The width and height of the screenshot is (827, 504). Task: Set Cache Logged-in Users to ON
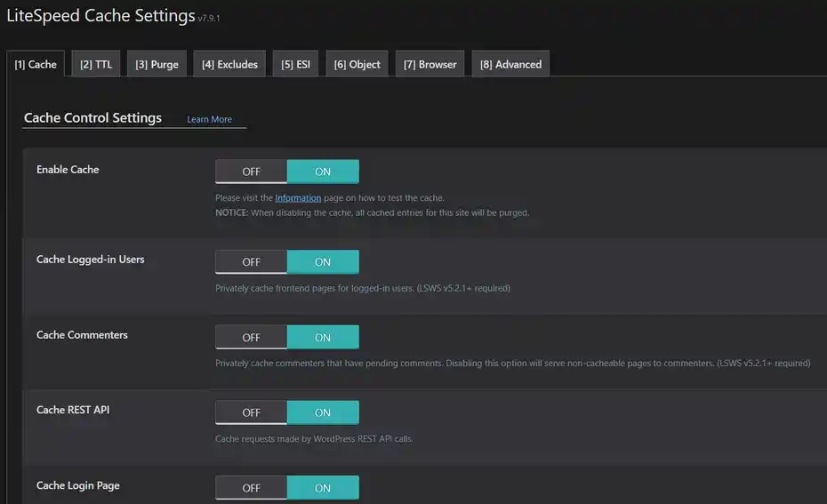tap(323, 261)
